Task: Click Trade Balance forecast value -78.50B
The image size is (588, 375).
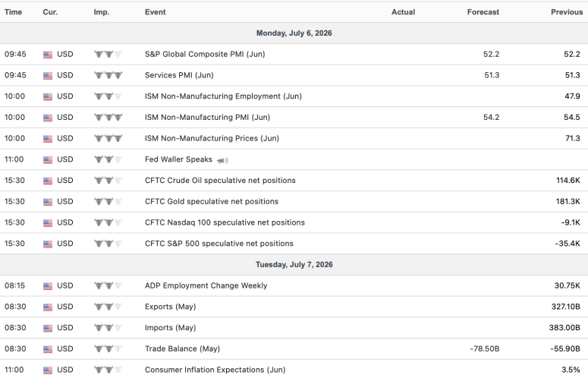Action: (485, 348)
